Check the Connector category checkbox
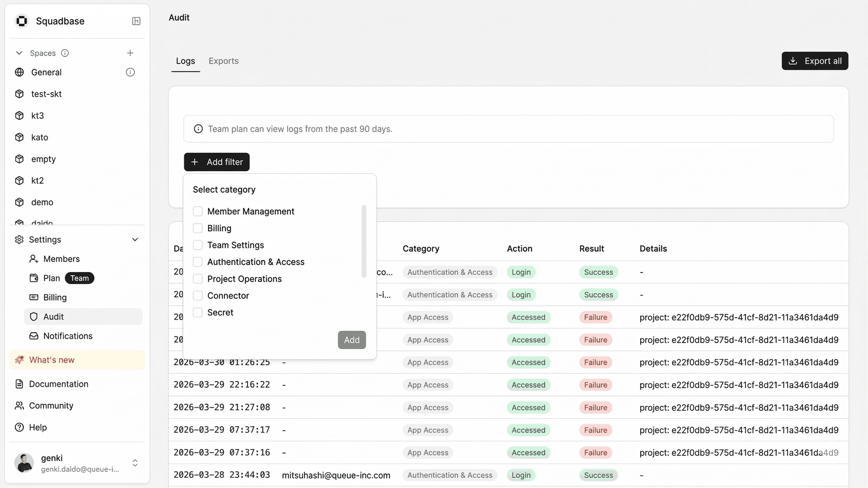 (198, 295)
